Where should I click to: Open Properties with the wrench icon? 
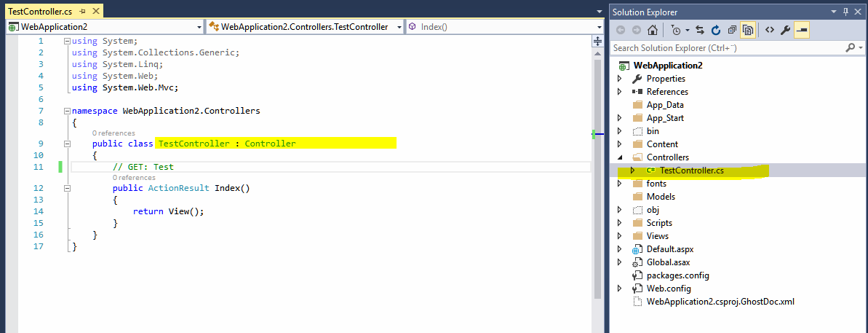[x=785, y=30]
